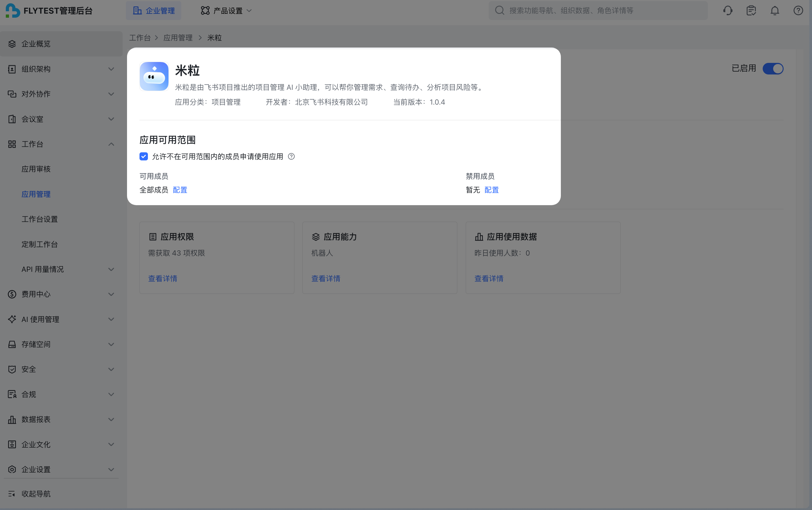The image size is (812, 510).
Task: Expand 合规 chevron
Action: tap(111, 394)
